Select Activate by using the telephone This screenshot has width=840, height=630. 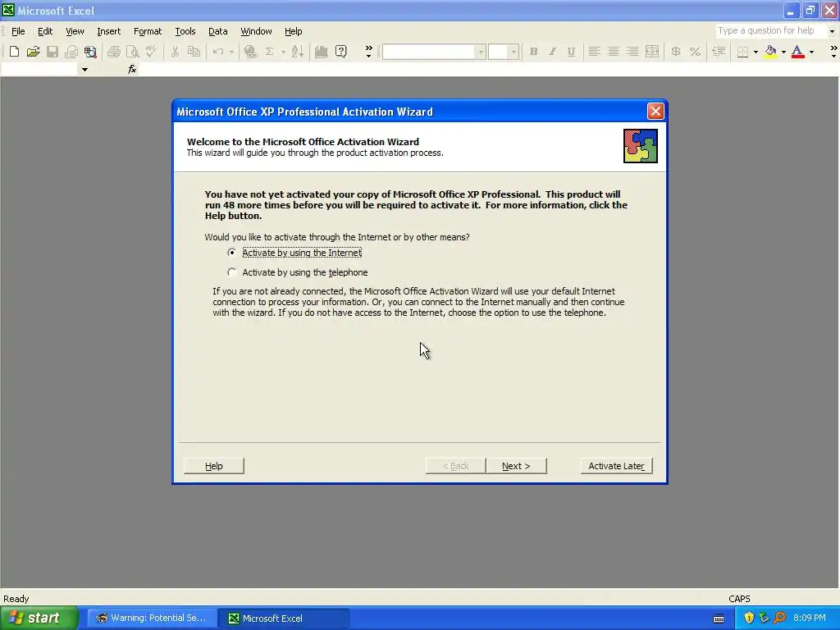tap(298, 272)
